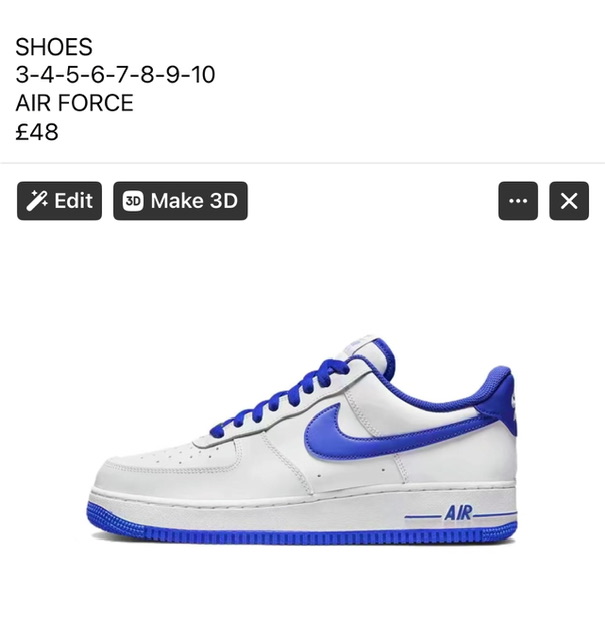Screen dimensions: 605x640
Task: Click the blue heel tab of sneaker
Action: [x=500, y=402]
